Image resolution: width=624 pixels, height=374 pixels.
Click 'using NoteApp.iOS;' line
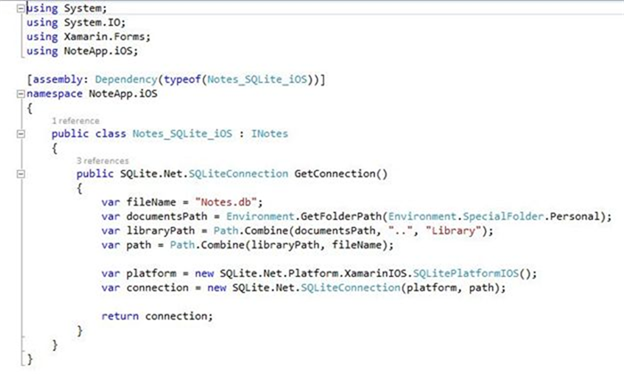pos(82,51)
